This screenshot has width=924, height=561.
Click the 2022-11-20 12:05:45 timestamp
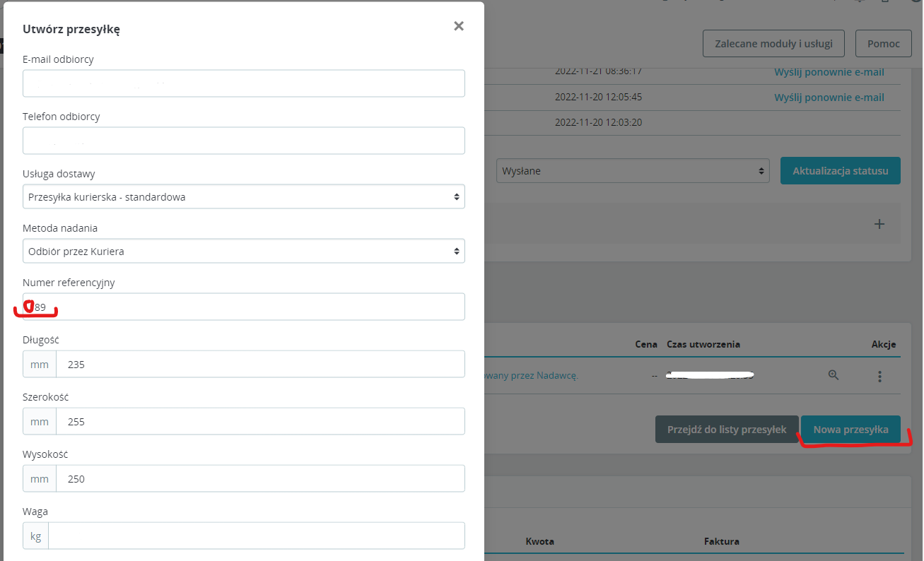coord(598,97)
